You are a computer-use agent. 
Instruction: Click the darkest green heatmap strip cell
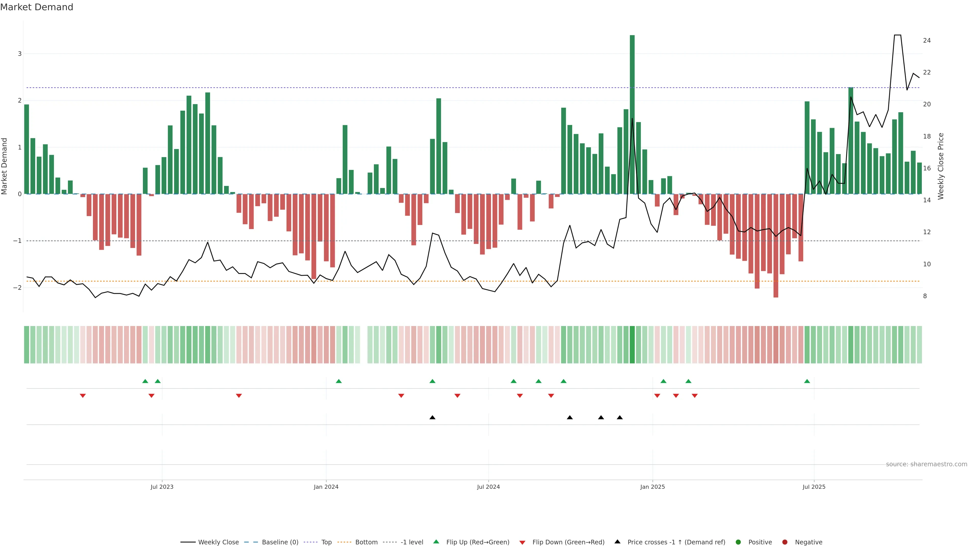632,345
